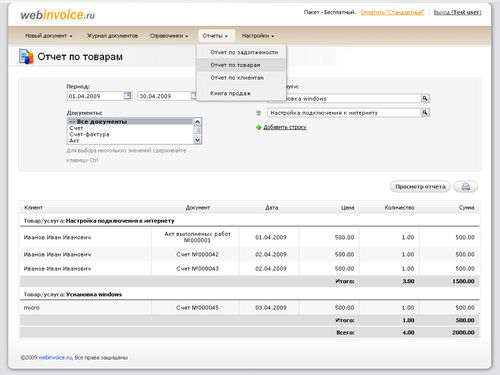The height and width of the screenshot is (375, 500).
Task: Click the Документ column header
Action: click(197, 208)
